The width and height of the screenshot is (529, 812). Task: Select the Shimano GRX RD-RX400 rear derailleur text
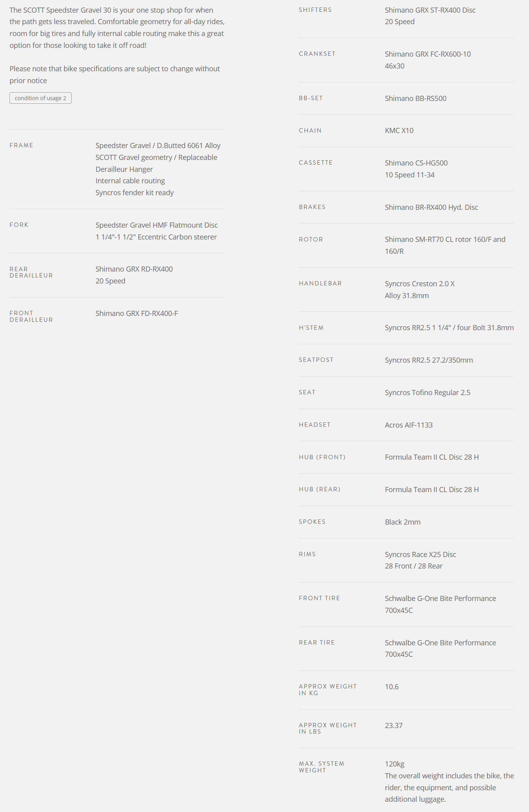(x=134, y=269)
